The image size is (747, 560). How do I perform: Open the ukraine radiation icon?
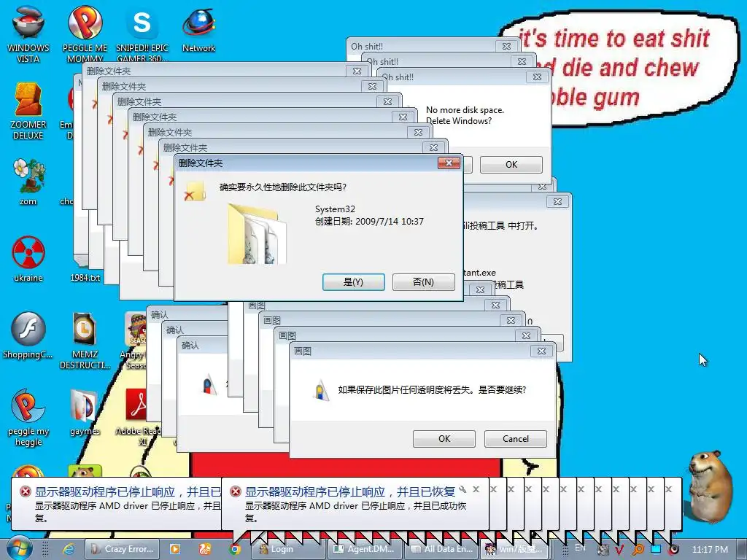click(x=28, y=259)
